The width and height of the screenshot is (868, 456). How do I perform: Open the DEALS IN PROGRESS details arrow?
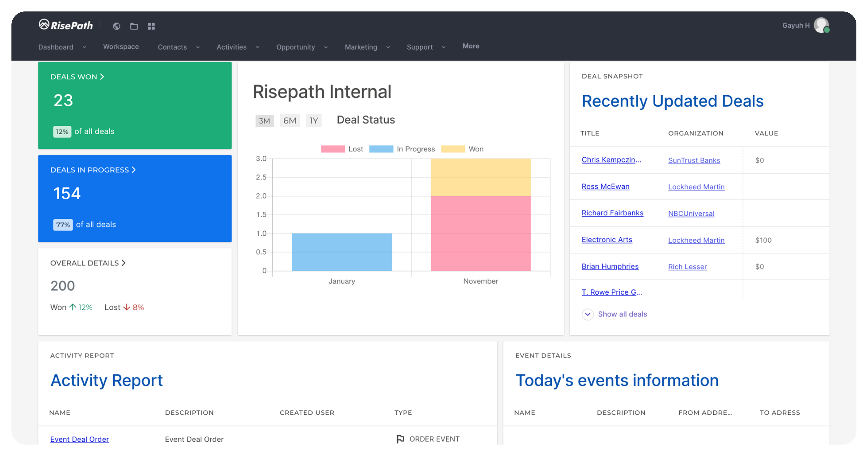[x=133, y=170]
